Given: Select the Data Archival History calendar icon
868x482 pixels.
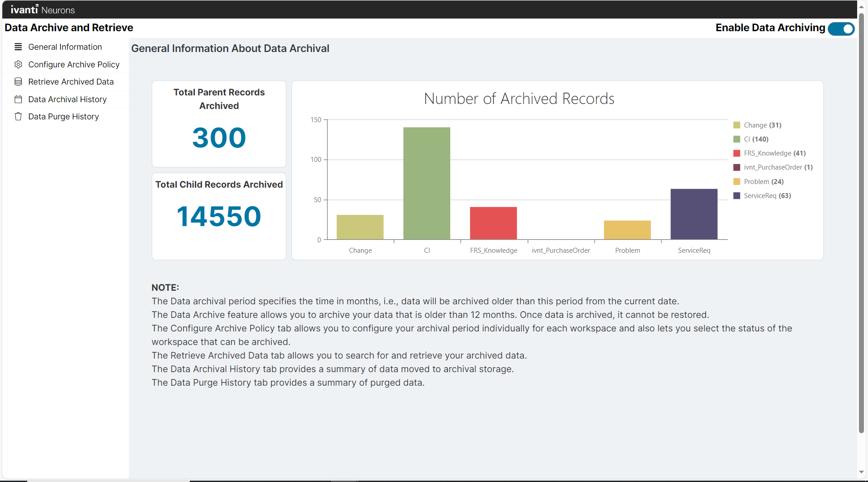Looking at the screenshot, I should [18, 99].
